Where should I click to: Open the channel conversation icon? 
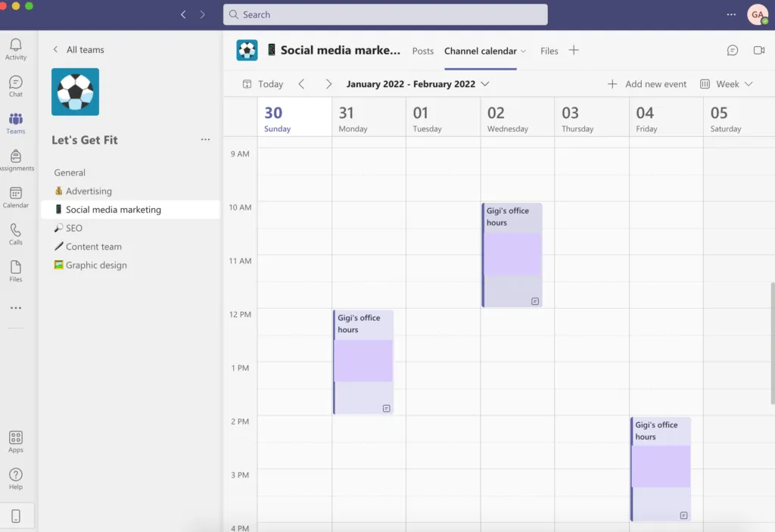(733, 51)
